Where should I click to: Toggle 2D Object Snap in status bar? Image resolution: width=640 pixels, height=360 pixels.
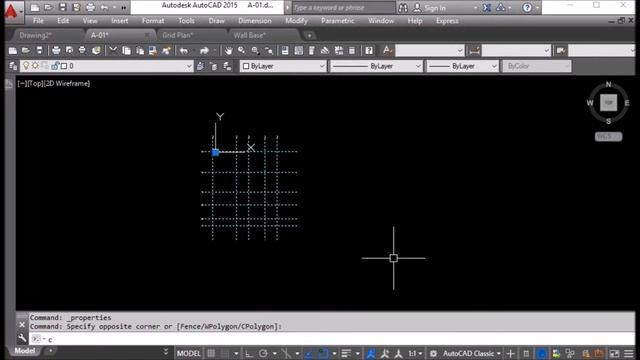[323, 353]
